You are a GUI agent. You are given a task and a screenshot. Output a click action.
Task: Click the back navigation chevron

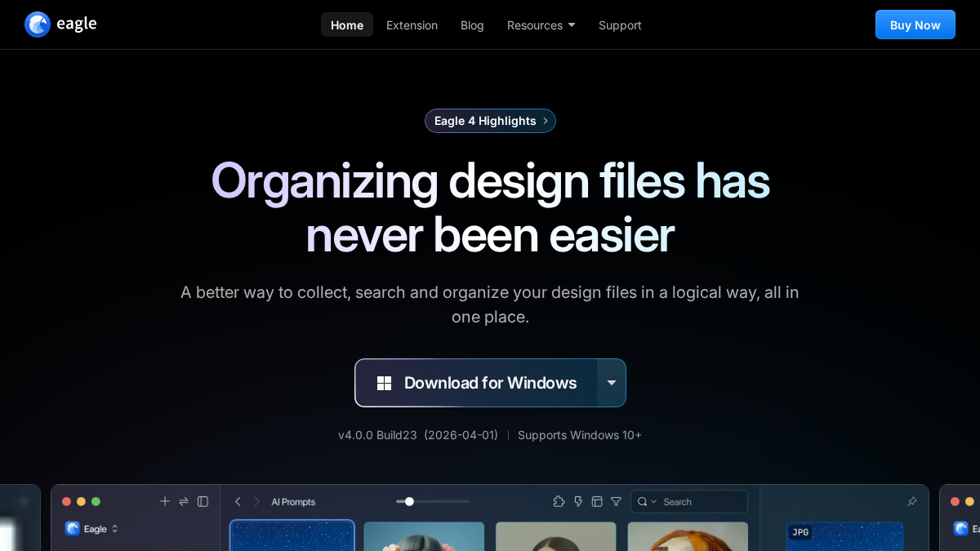pyautogui.click(x=238, y=501)
